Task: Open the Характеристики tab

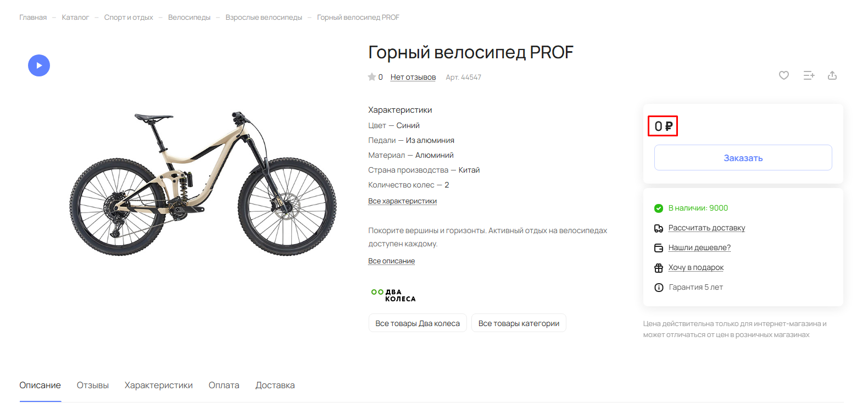Action: tap(159, 385)
